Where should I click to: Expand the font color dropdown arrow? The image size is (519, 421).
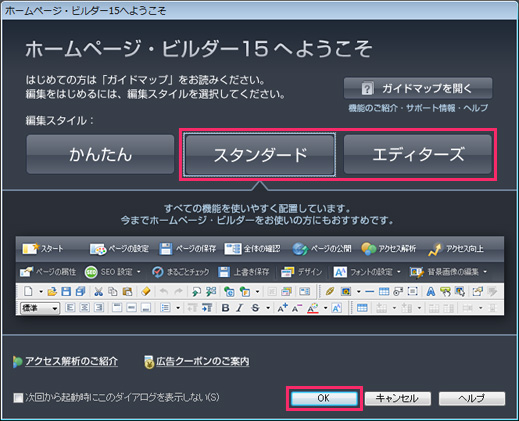pos(325,308)
